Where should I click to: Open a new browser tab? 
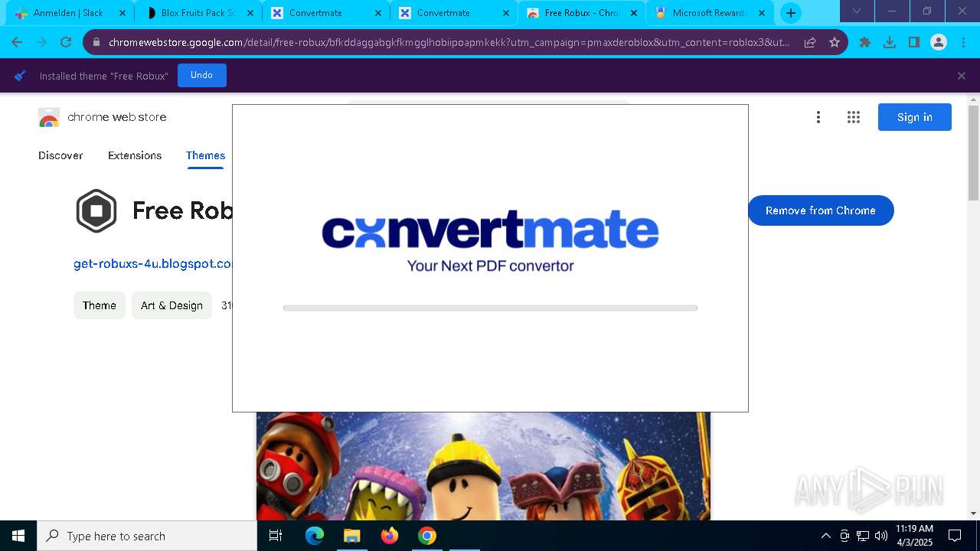tap(791, 13)
